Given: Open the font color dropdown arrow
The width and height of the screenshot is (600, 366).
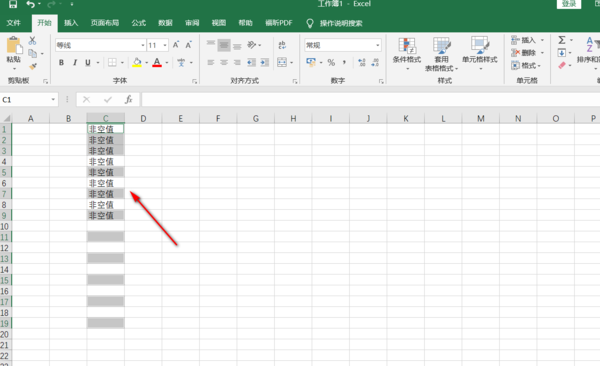Looking at the screenshot, I should [167, 62].
